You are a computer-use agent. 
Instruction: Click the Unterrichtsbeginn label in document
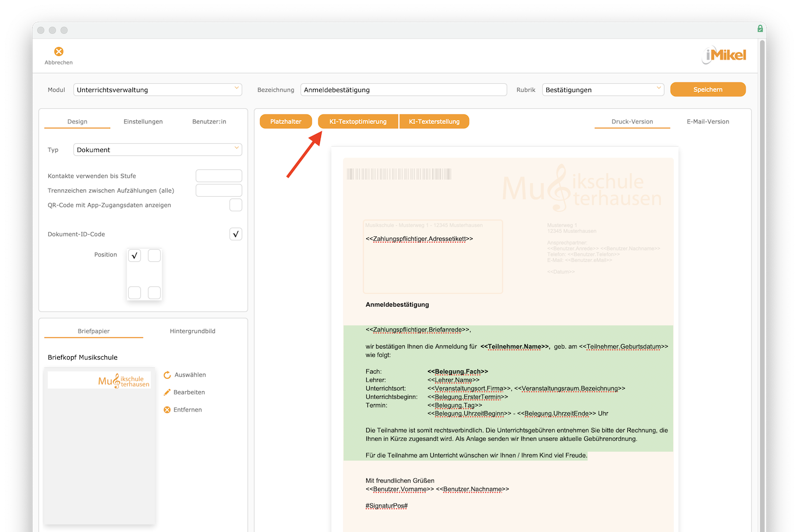point(392,397)
